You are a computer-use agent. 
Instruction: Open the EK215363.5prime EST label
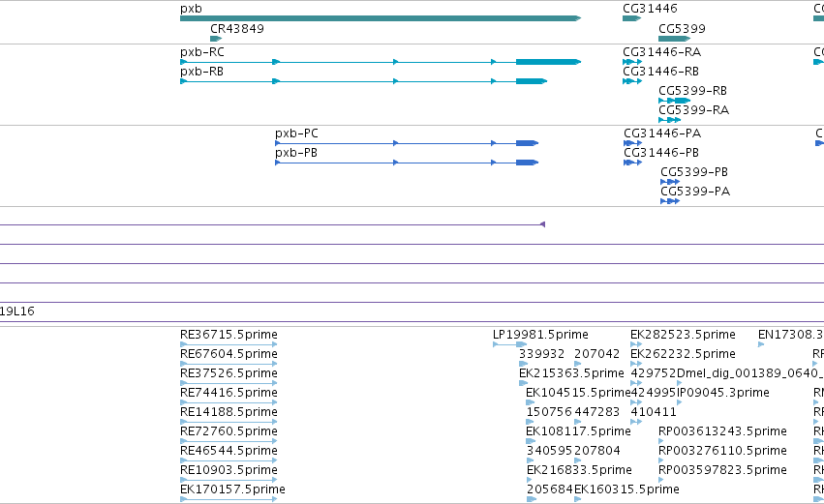pos(571,373)
